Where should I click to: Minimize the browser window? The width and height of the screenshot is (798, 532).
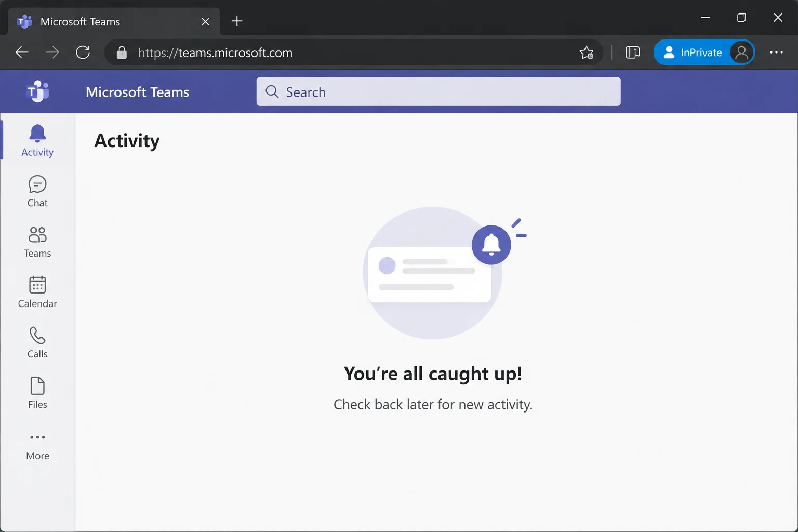(x=706, y=18)
